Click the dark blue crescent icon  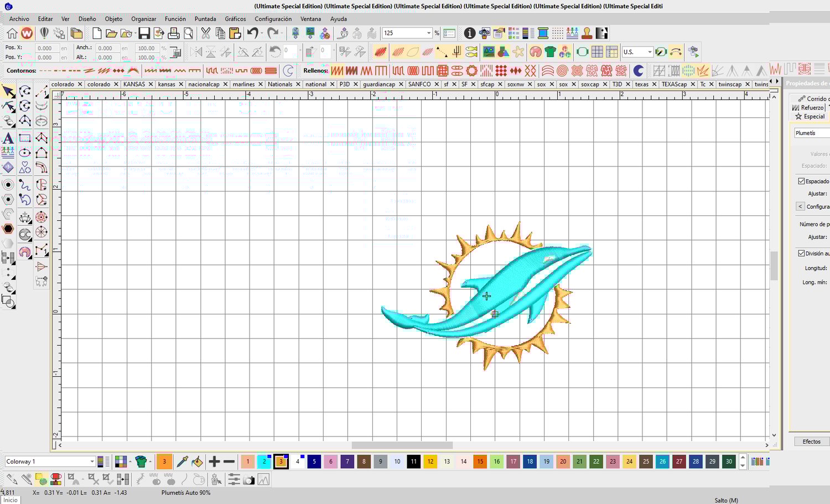639,71
